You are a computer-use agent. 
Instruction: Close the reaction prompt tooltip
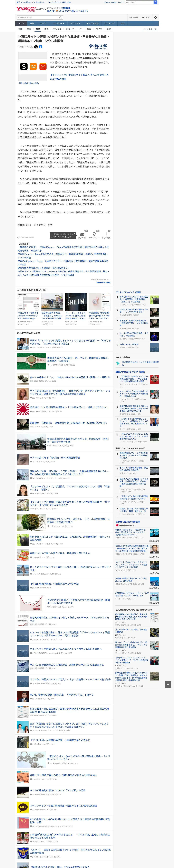(x=75, y=233)
